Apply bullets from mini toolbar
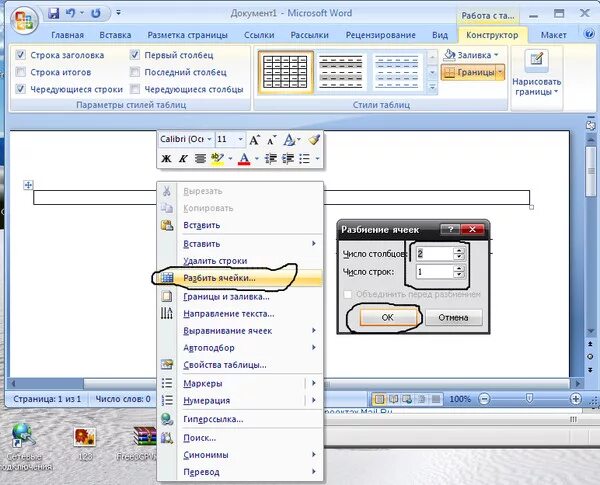This screenshot has width=600, height=485. coord(304,158)
